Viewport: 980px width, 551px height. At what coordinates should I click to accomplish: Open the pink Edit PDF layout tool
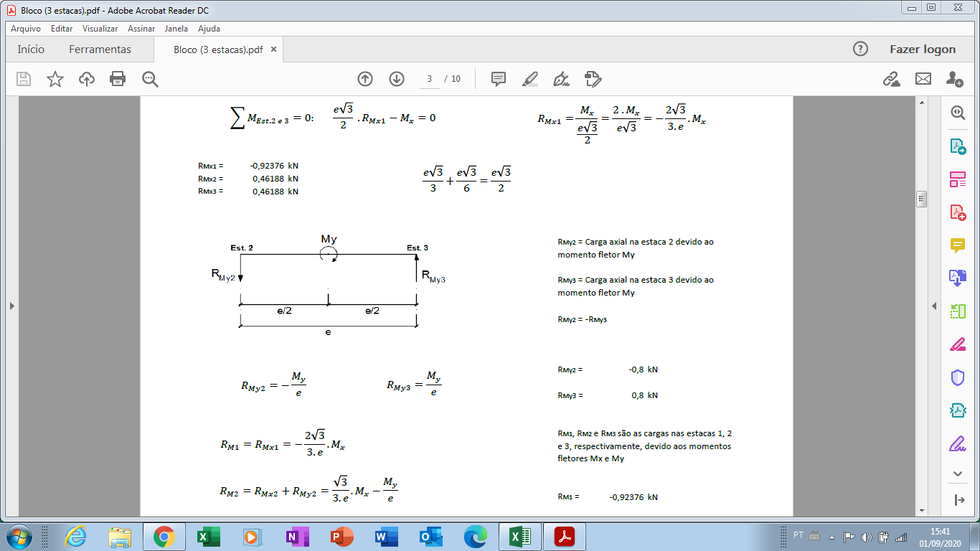coord(958,179)
